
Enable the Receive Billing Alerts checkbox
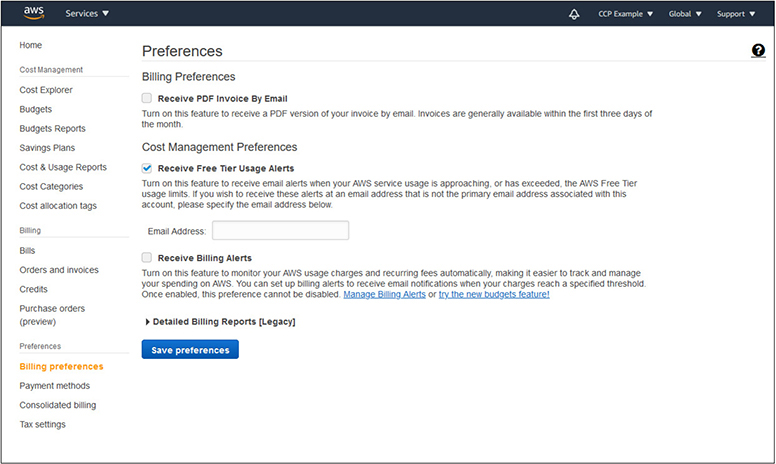click(x=147, y=258)
